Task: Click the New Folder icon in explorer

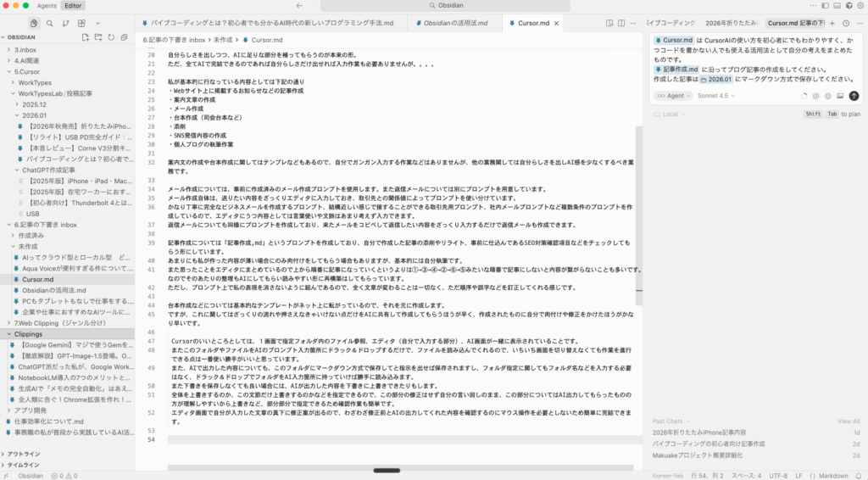Action: coord(99,37)
